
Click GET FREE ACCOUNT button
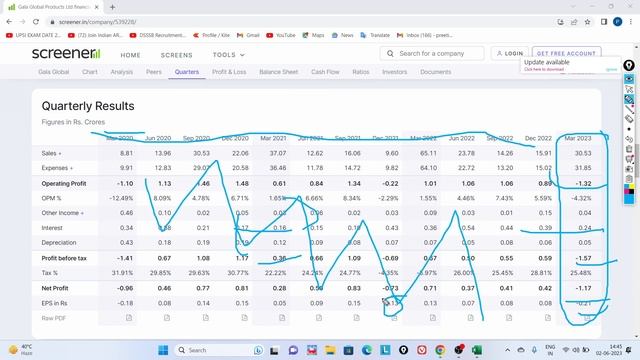tap(566, 53)
